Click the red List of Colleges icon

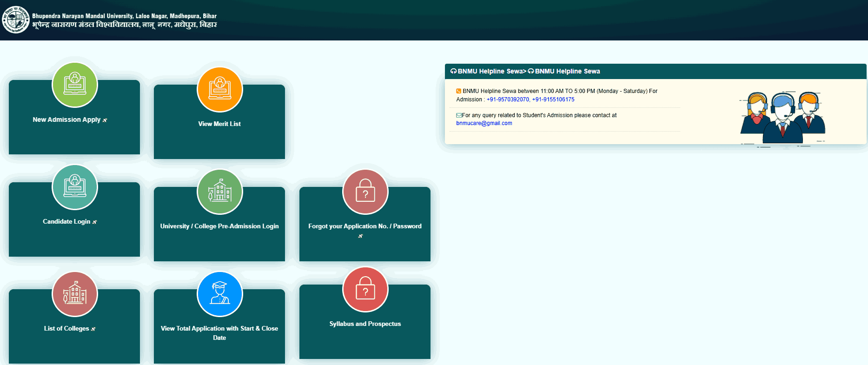[x=75, y=294]
